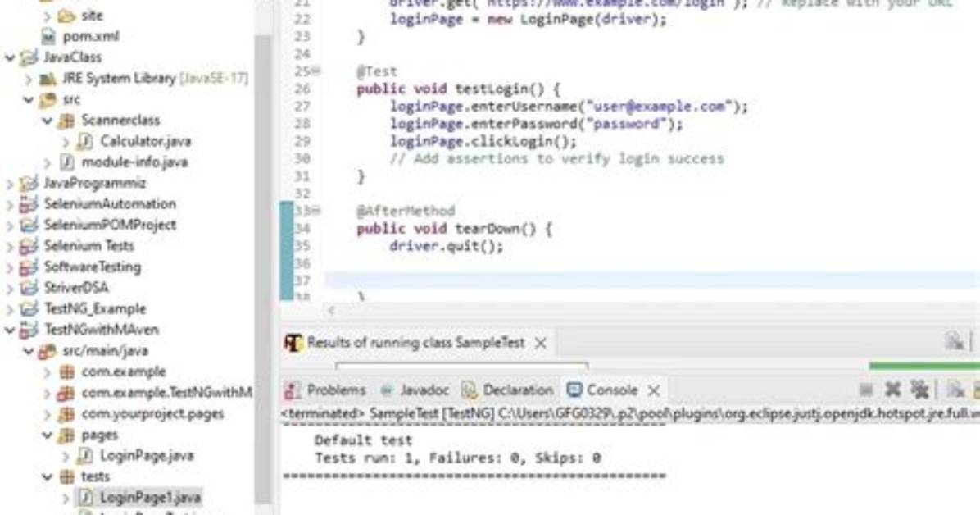Open the Declaration tab
Image resolution: width=980 pixels, height=515 pixels.
click(507, 390)
